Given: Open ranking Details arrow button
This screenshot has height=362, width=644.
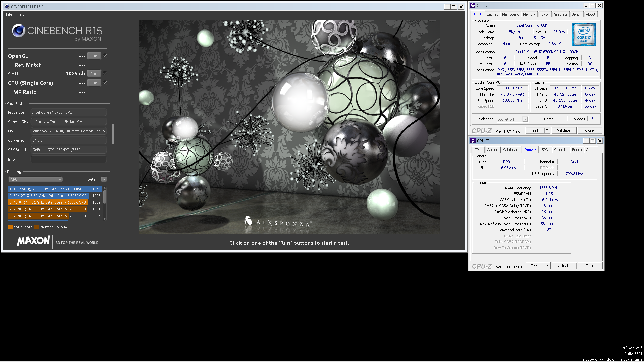Looking at the screenshot, I should (104, 179).
